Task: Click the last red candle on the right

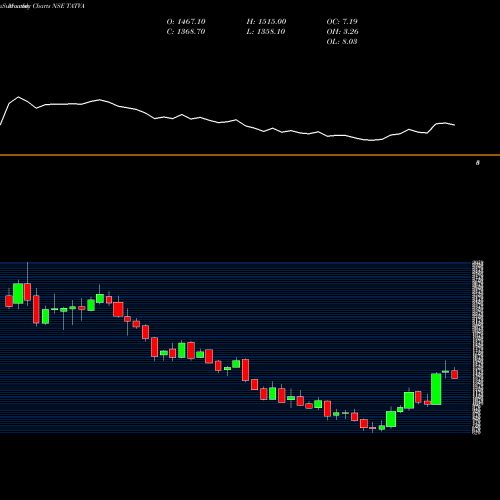Action: 455,374
